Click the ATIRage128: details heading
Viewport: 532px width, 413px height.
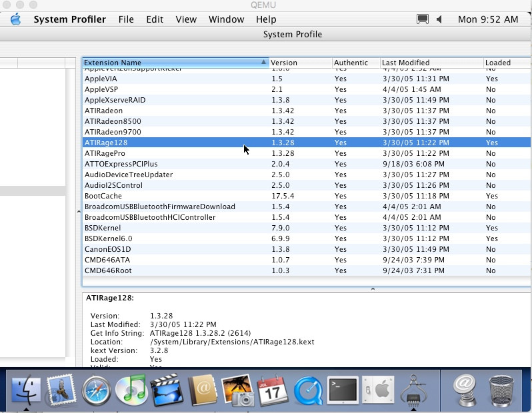click(109, 298)
